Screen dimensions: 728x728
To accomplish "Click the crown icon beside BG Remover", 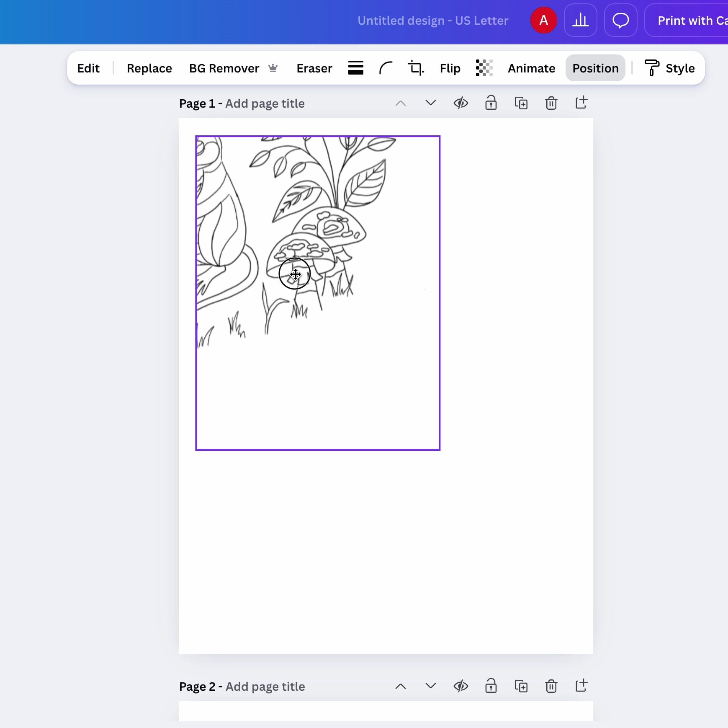I will click(273, 68).
